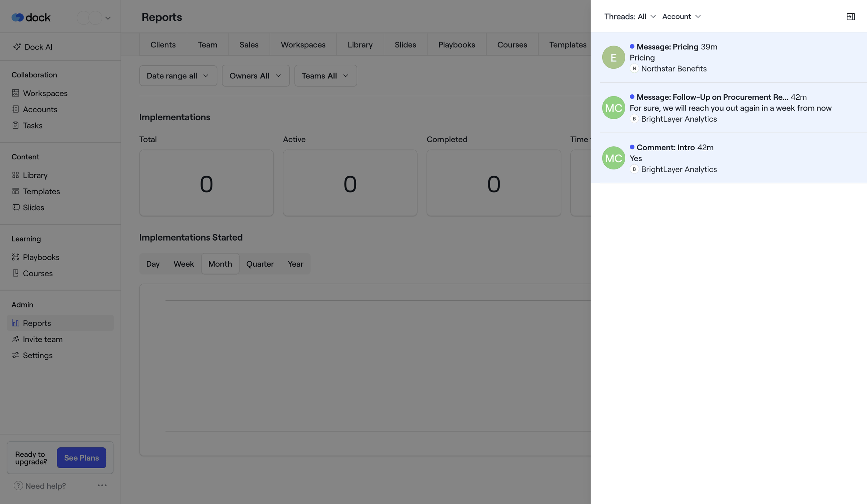Image resolution: width=867 pixels, height=504 pixels.
Task: Select the Year interval option
Action: (295, 264)
